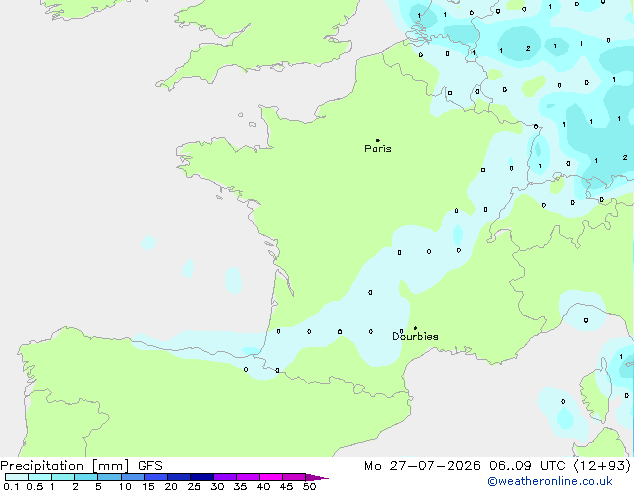
Task: Click the Dourbies location label
Action: (415, 336)
